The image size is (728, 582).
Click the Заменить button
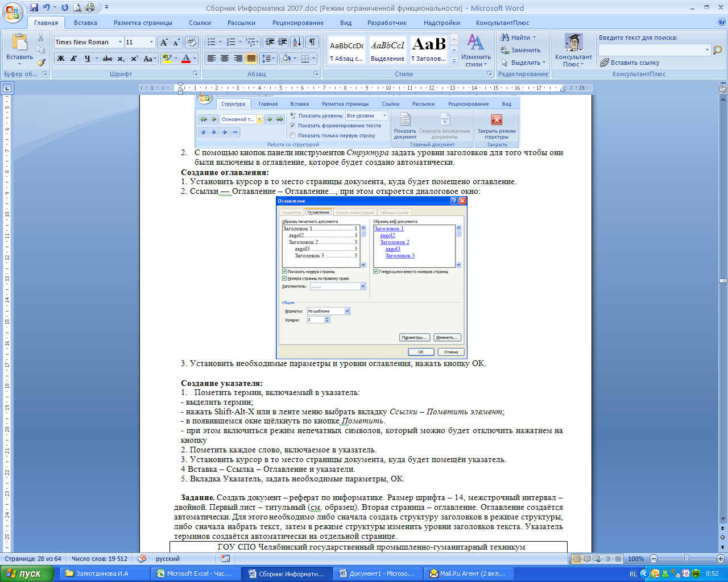520,50
